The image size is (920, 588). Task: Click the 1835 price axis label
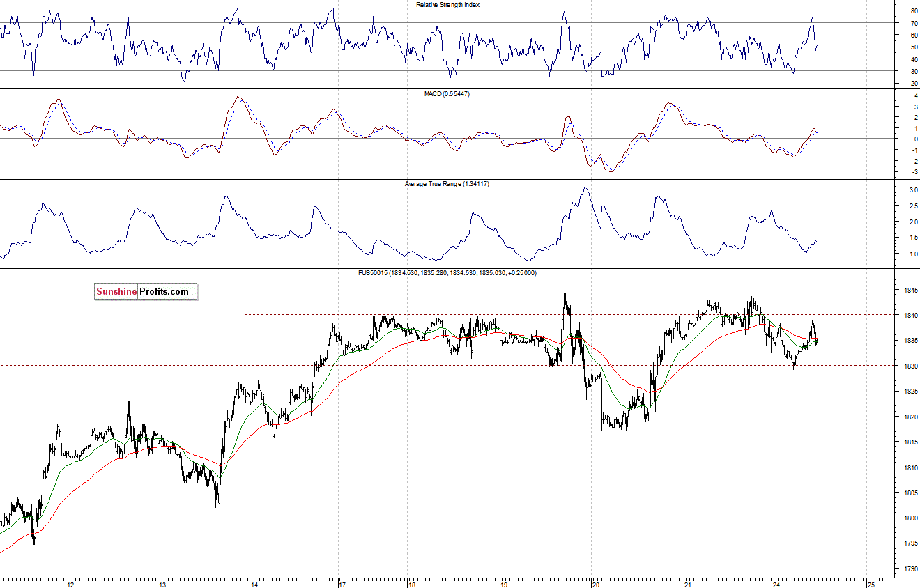point(910,341)
